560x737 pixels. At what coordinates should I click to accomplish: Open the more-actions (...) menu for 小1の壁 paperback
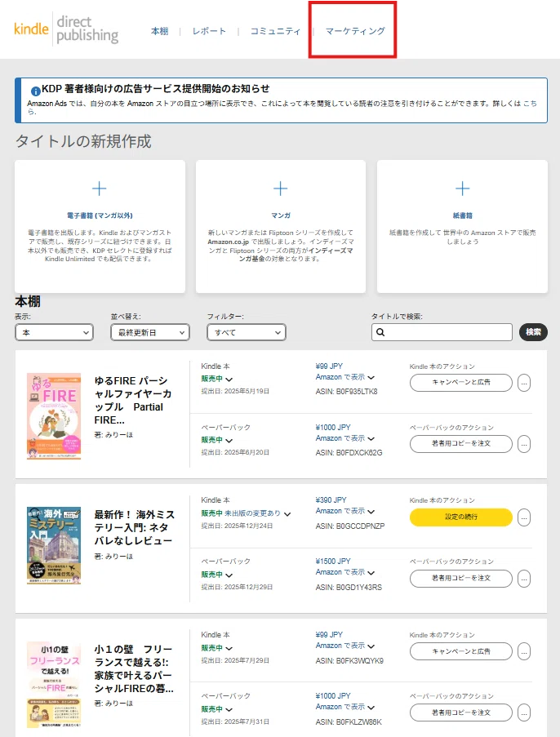(x=524, y=713)
